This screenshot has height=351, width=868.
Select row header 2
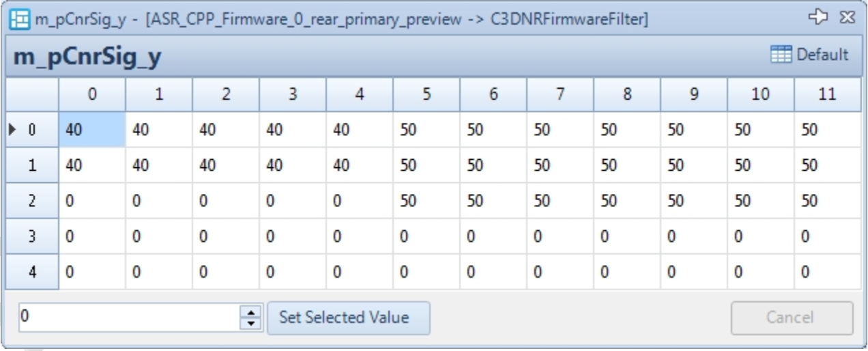[x=31, y=201]
